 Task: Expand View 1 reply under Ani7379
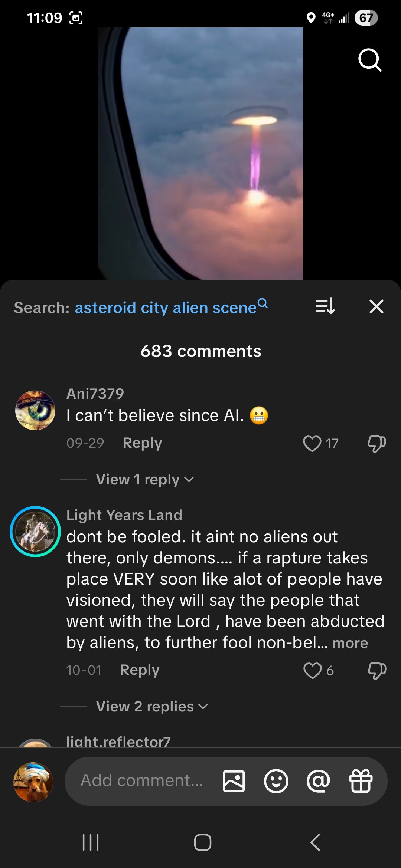(x=145, y=480)
